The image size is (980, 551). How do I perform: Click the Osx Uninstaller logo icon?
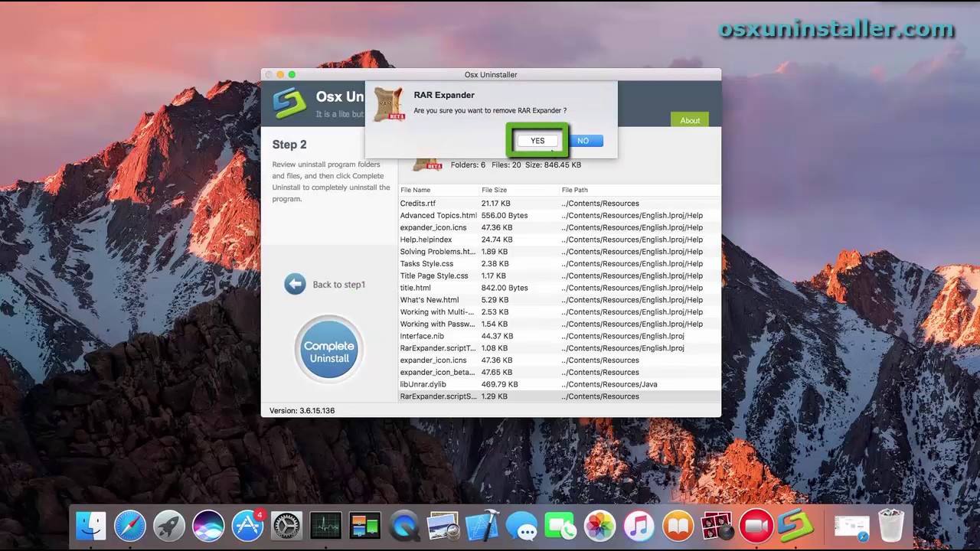(x=289, y=103)
